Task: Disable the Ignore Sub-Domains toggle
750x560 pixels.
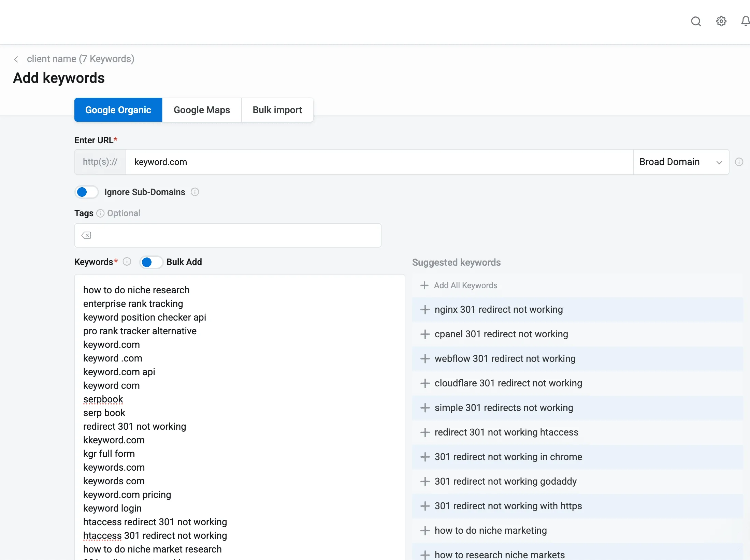Action: pyautogui.click(x=86, y=192)
